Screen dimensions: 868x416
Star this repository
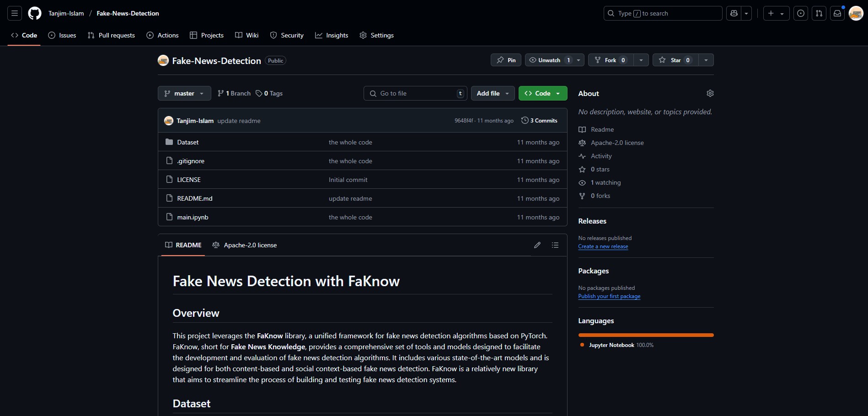pos(675,60)
